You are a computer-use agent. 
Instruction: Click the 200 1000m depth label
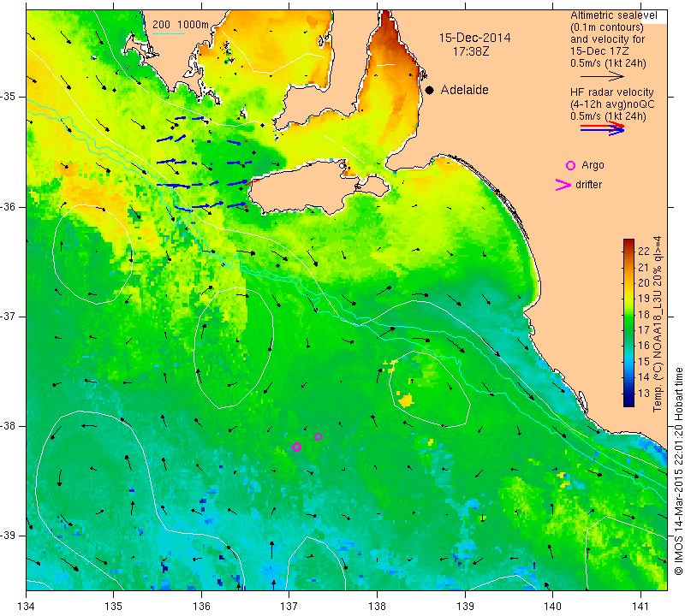(x=181, y=25)
